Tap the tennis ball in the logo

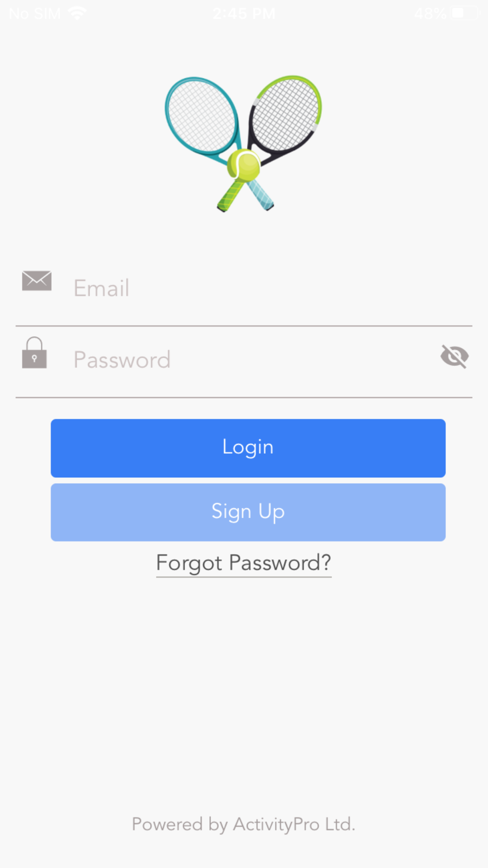point(244,165)
